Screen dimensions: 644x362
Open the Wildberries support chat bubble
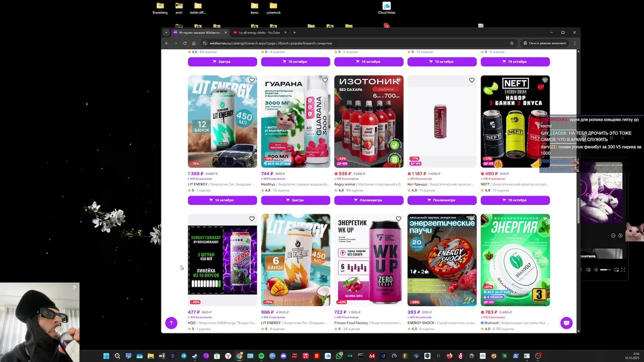pyautogui.click(x=567, y=323)
